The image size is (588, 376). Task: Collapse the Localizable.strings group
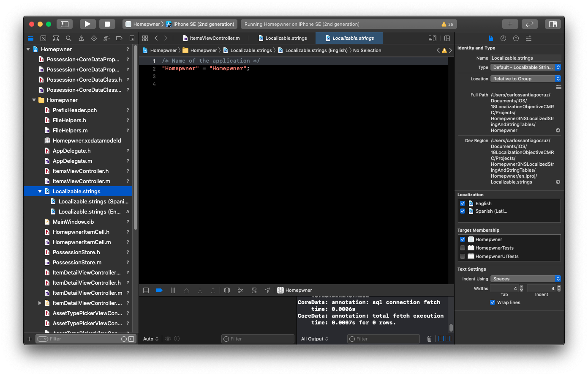pos(40,191)
